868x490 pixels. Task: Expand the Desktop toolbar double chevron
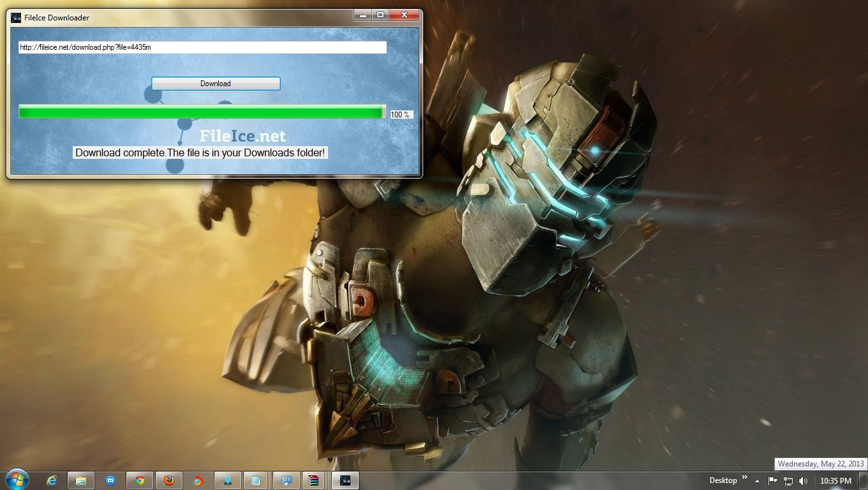tap(744, 478)
